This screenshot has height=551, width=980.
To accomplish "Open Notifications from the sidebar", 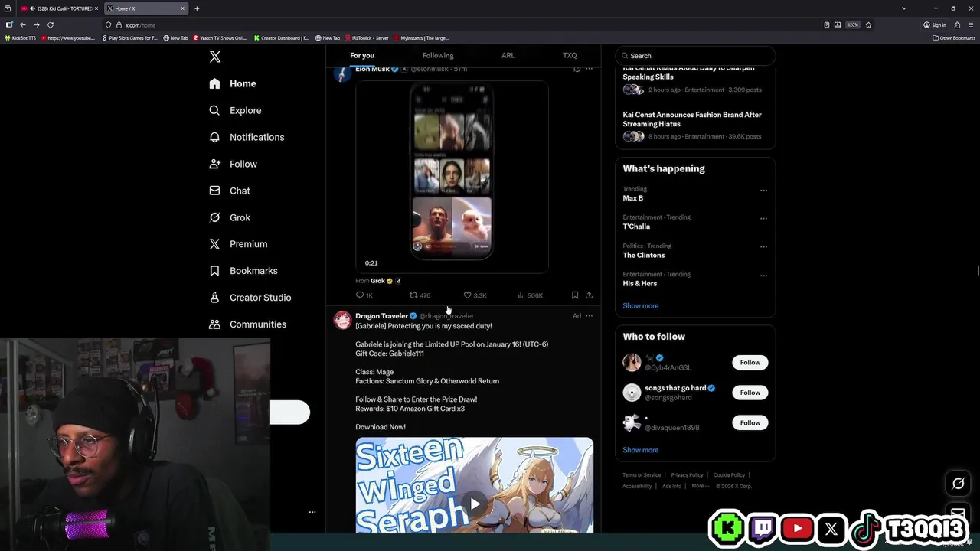I will pos(247,137).
